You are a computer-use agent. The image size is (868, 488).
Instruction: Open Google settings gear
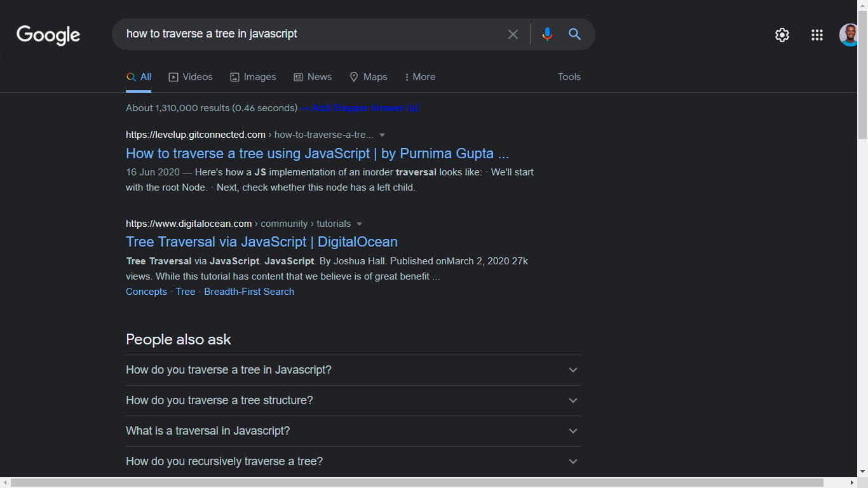tap(782, 35)
